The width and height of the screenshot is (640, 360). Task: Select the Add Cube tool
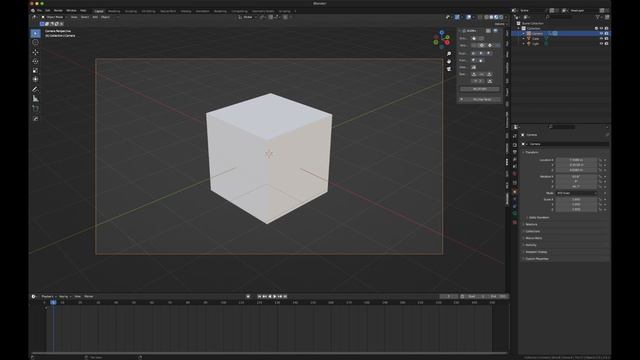36,109
